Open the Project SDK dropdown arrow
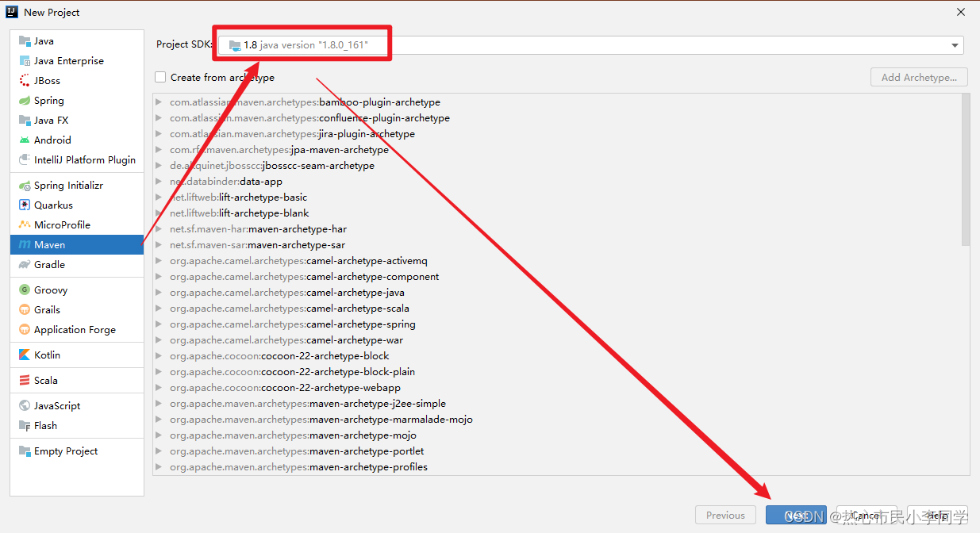980x533 pixels. [955, 45]
